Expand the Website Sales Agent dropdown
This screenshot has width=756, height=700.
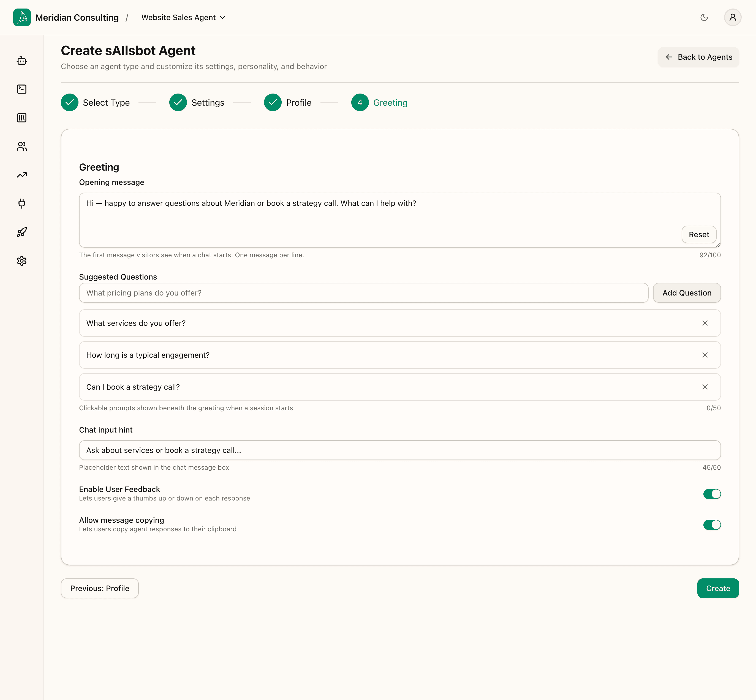click(x=183, y=17)
